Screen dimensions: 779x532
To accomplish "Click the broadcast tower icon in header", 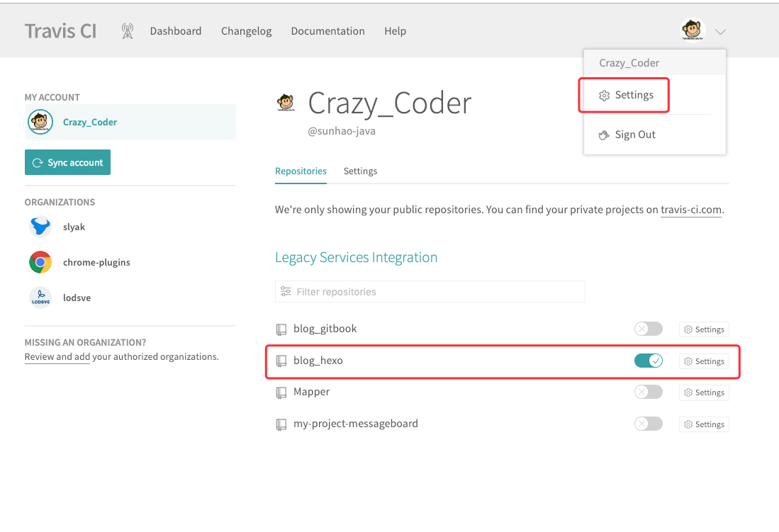I will coord(128,30).
